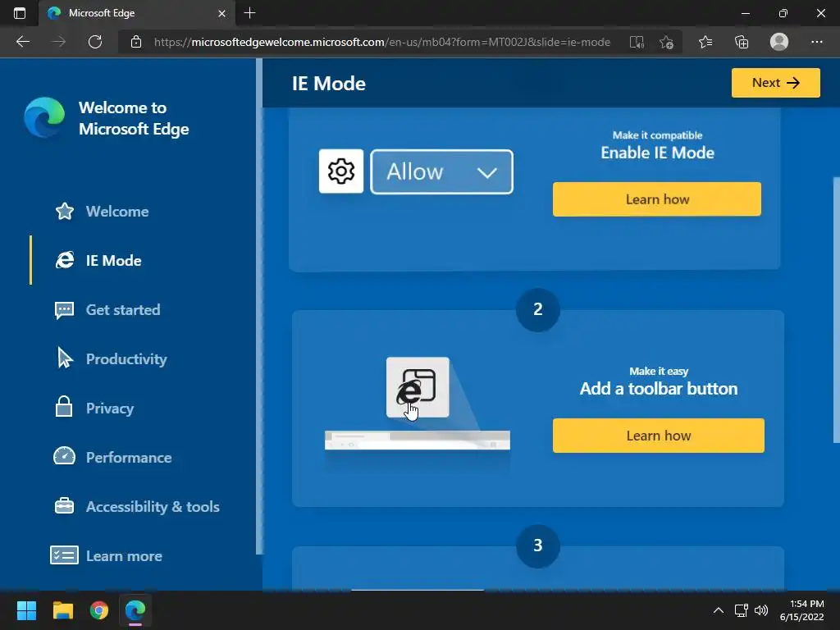
Task: Click the sidebar vertical scrollbar
Action: [x=259, y=307]
